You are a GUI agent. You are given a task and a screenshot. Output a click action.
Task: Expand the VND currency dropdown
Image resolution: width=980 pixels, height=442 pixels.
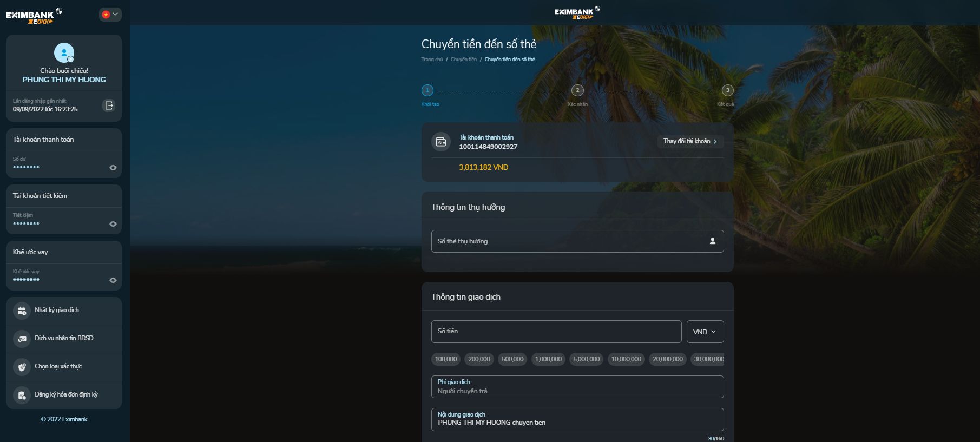click(x=705, y=332)
